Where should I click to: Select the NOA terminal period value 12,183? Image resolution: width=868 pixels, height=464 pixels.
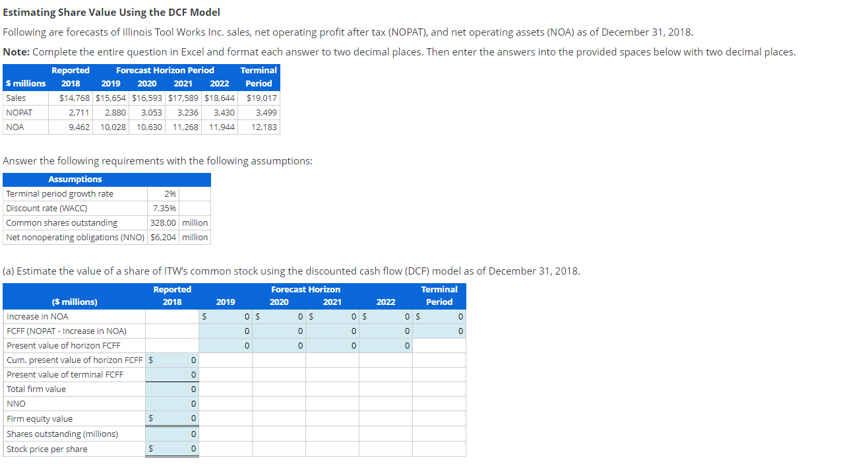(264, 127)
